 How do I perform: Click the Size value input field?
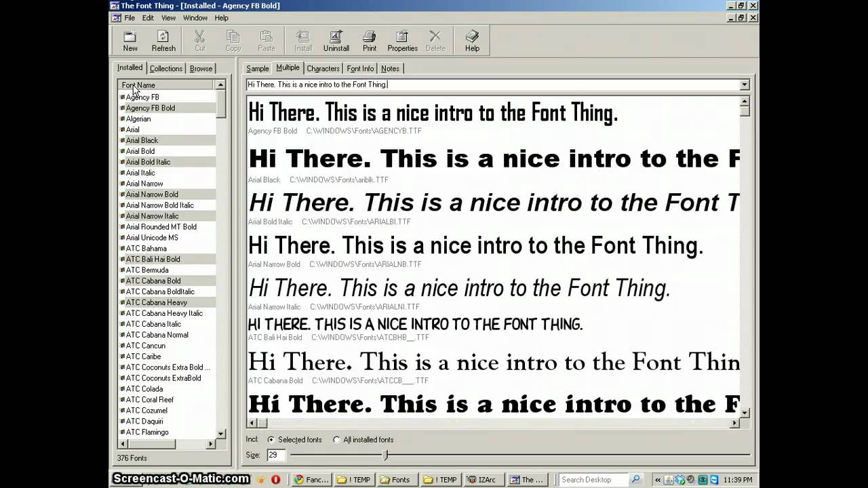275,455
